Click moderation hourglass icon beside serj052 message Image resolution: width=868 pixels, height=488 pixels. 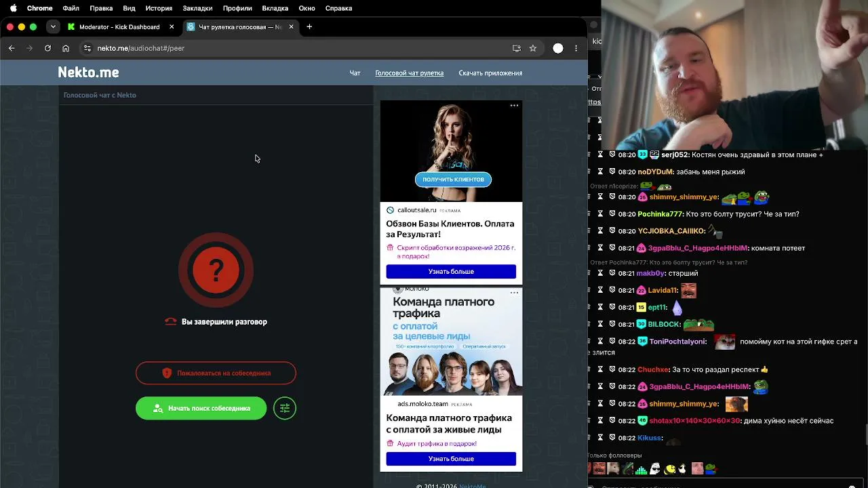coord(600,155)
